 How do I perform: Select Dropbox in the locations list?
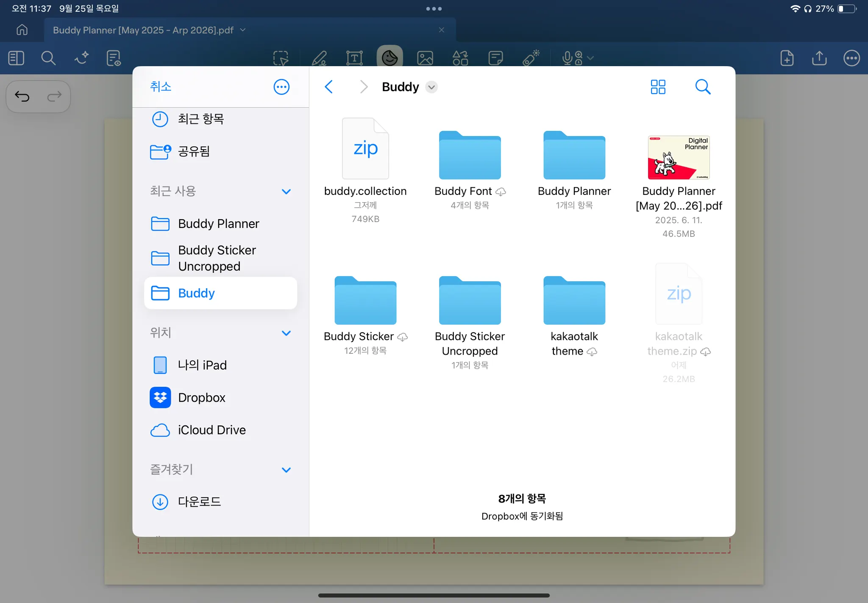(x=201, y=397)
